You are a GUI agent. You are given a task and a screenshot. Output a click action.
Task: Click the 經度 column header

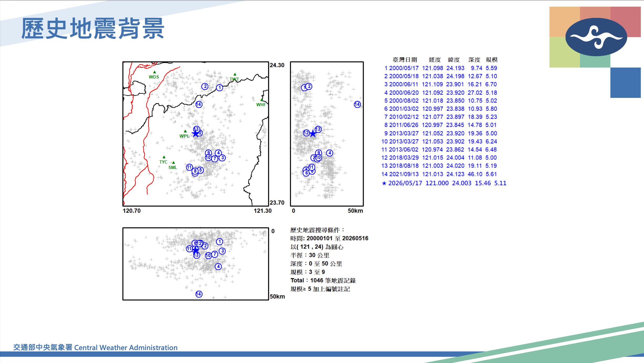435,60
